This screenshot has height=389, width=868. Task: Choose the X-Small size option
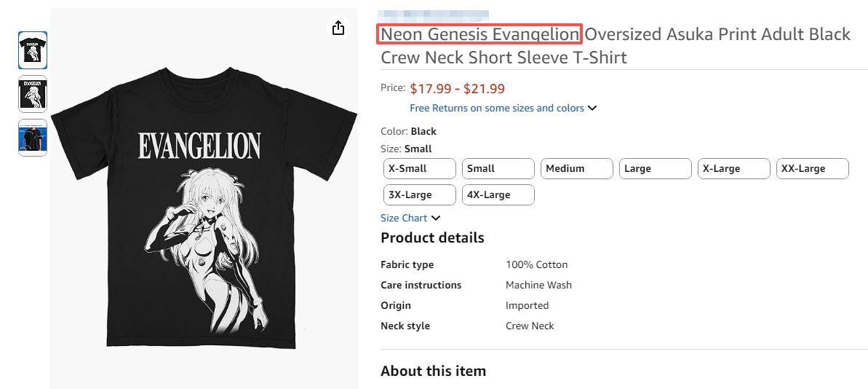coord(420,169)
